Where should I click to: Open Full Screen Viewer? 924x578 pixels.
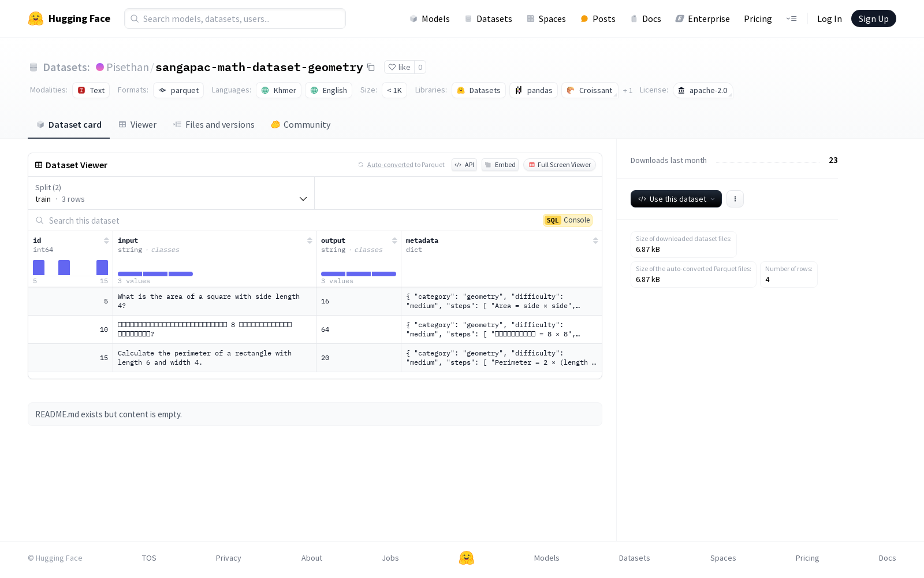pos(560,165)
